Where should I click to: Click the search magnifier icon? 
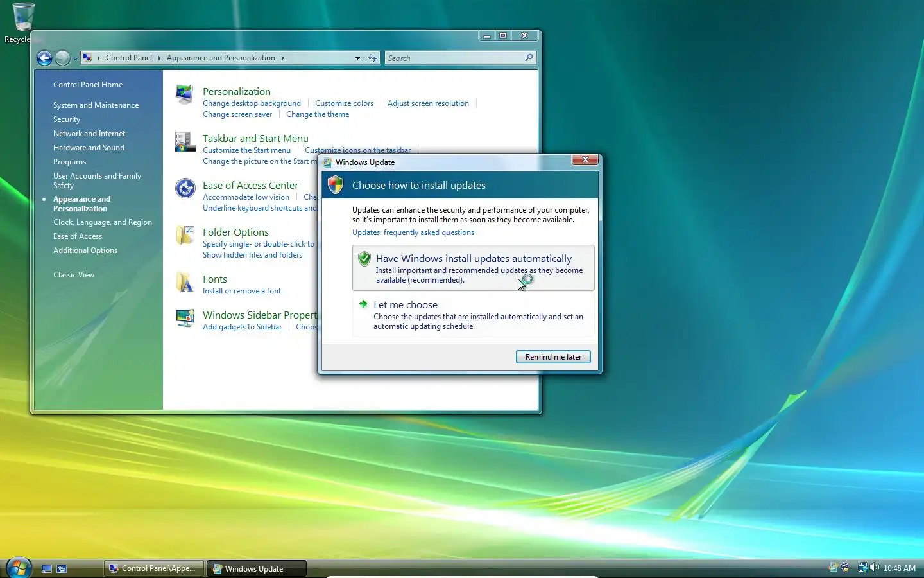(x=529, y=58)
